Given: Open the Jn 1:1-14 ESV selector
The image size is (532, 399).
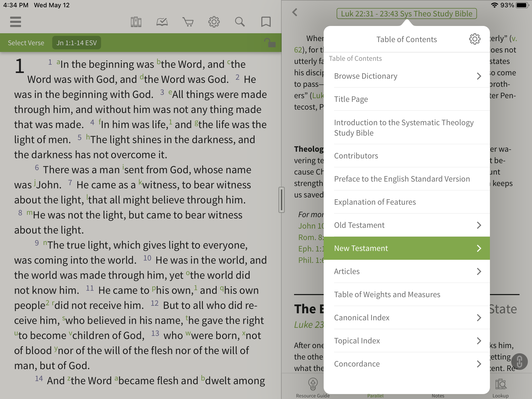Looking at the screenshot, I should pyautogui.click(x=77, y=43).
